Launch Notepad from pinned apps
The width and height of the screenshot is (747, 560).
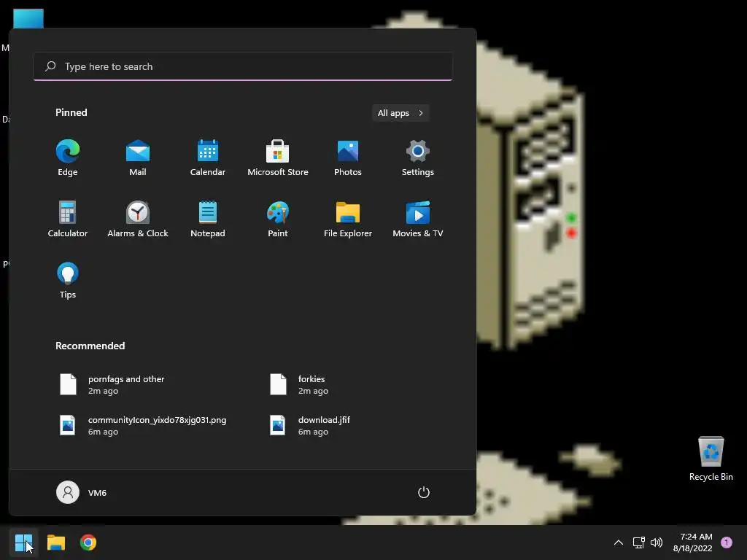point(208,219)
